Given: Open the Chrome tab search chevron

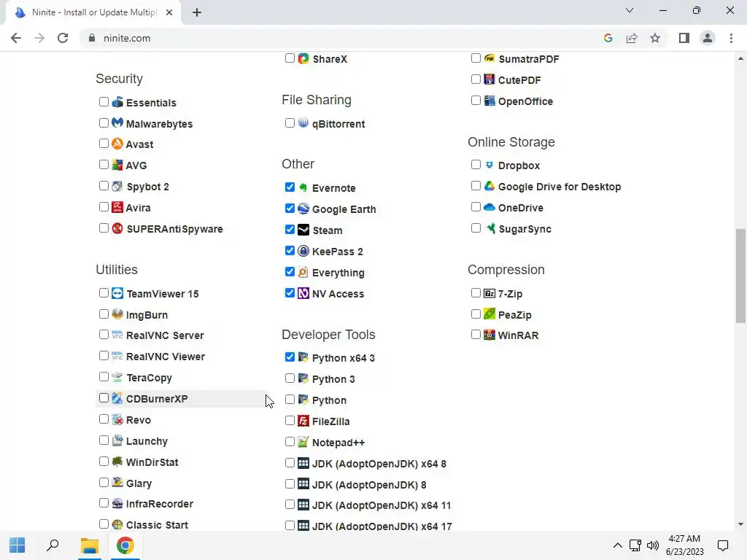Looking at the screenshot, I should click(x=630, y=10).
